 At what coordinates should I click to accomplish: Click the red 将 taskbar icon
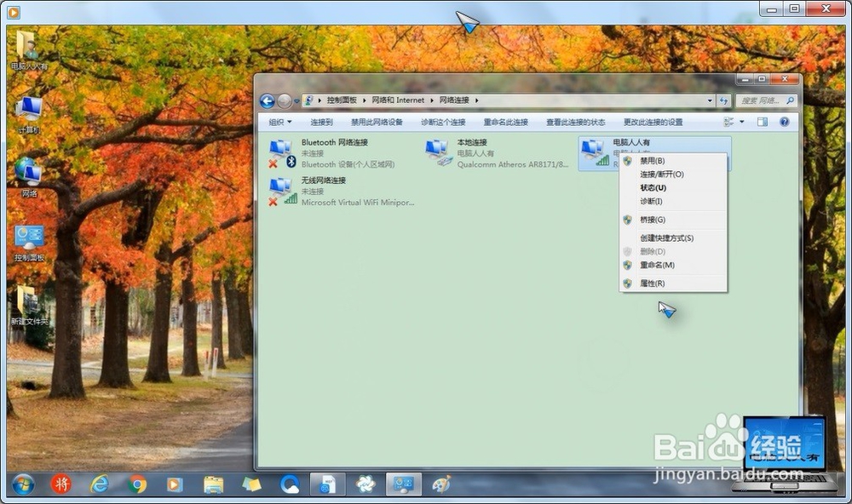[60, 484]
